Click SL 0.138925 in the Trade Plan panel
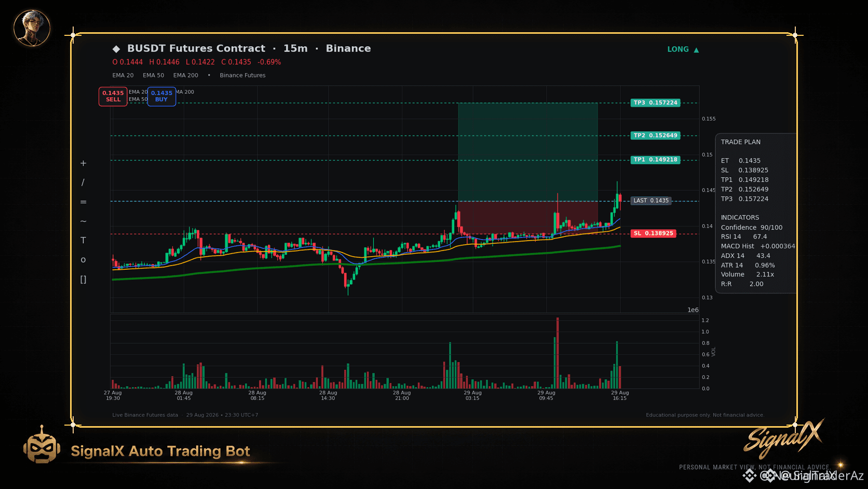This screenshot has width=868, height=489. 744,170
